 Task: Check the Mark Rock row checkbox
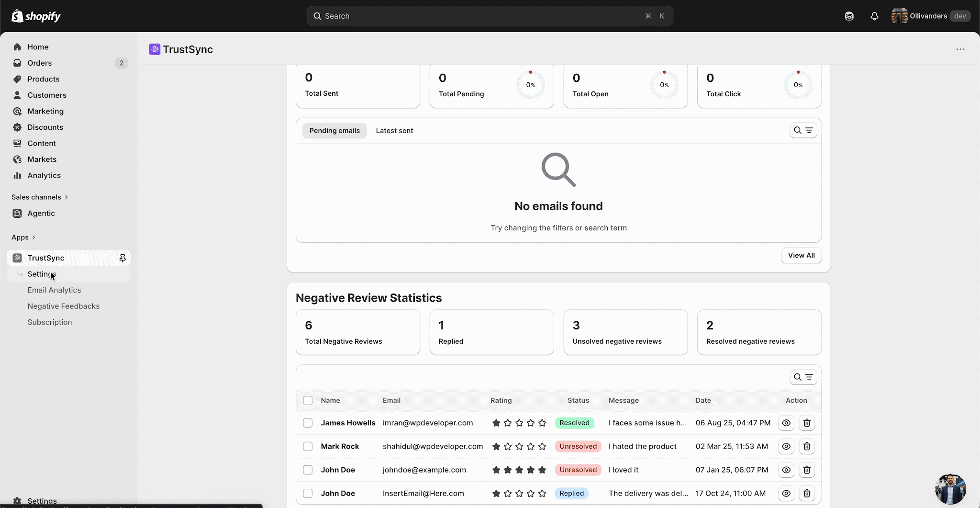point(308,446)
